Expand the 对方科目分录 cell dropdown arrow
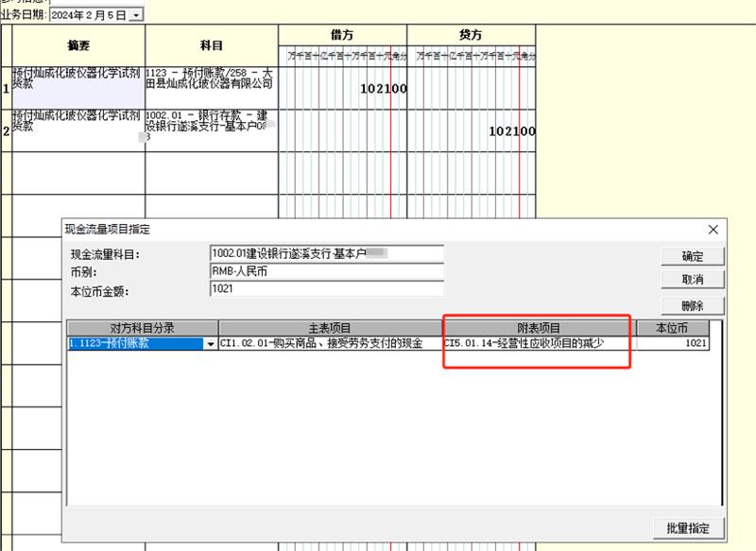This screenshot has height=551, width=756. tap(210, 344)
